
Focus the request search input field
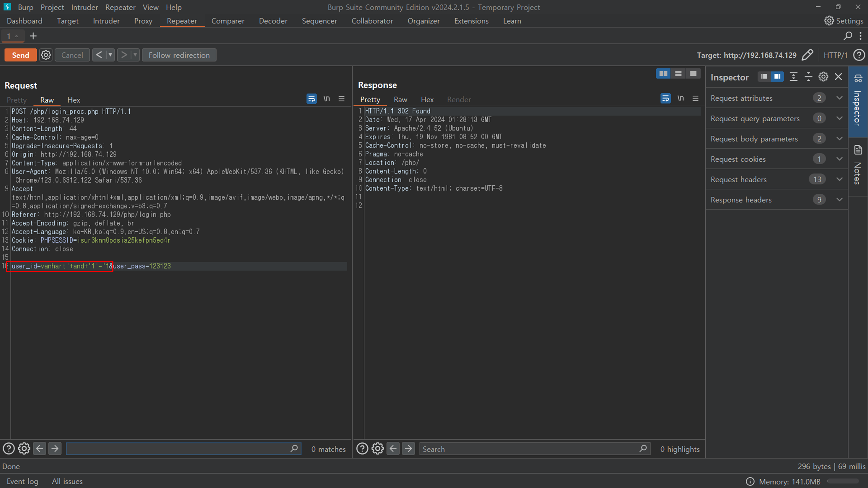[183, 449]
